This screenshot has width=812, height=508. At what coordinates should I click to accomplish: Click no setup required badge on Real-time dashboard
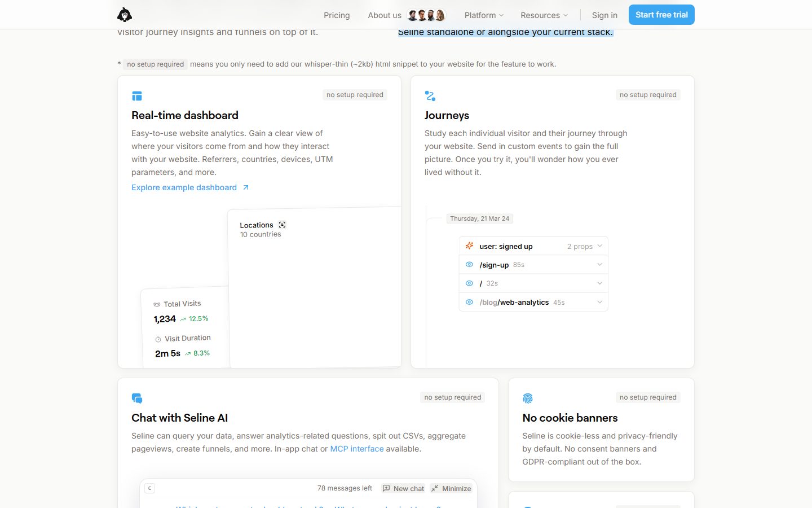click(x=355, y=95)
